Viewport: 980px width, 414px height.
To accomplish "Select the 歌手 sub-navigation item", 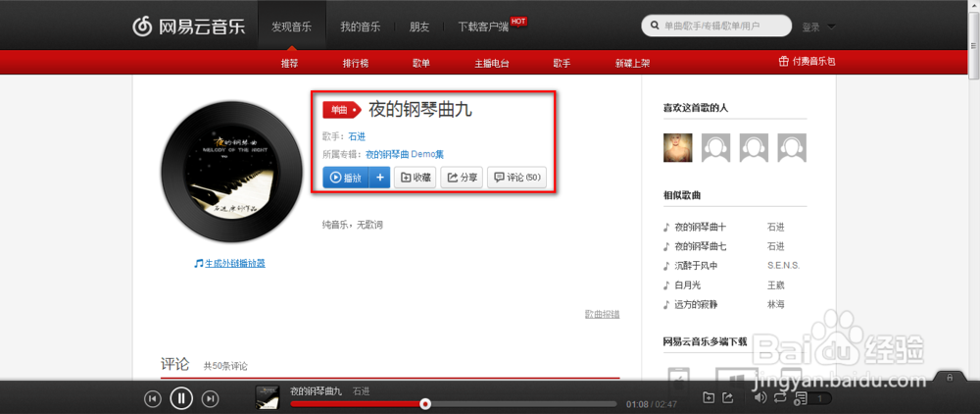I will [562, 63].
